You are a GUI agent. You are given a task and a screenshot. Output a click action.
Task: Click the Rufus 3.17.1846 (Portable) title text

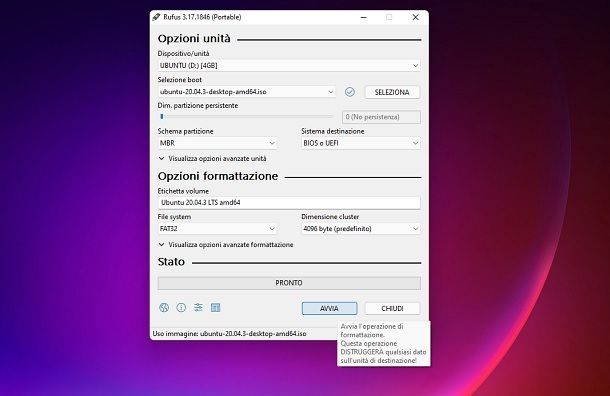(202, 17)
